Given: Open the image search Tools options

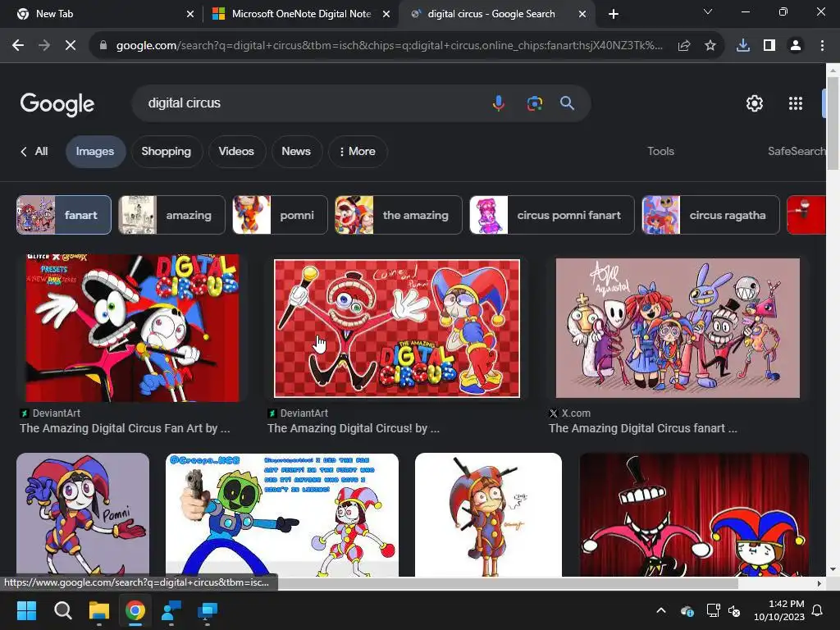Looking at the screenshot, I should coord(660,152).
